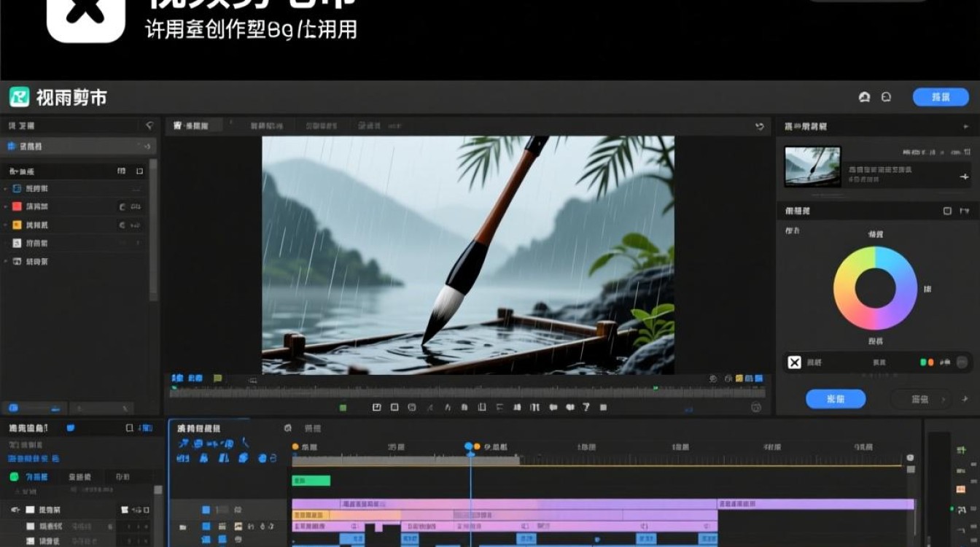Select the green clip on the timeline
Viewport: 980px width, 547px height.
pos(311,481)
